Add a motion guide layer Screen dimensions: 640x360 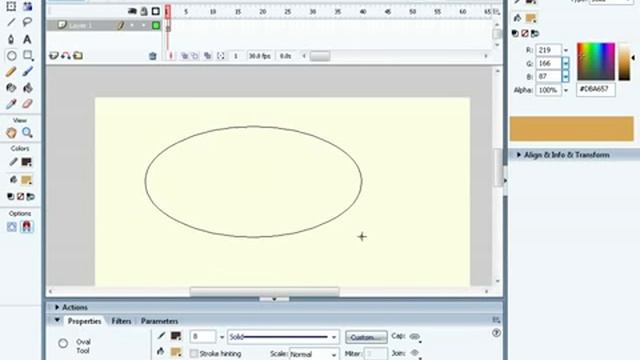point(66,56)
